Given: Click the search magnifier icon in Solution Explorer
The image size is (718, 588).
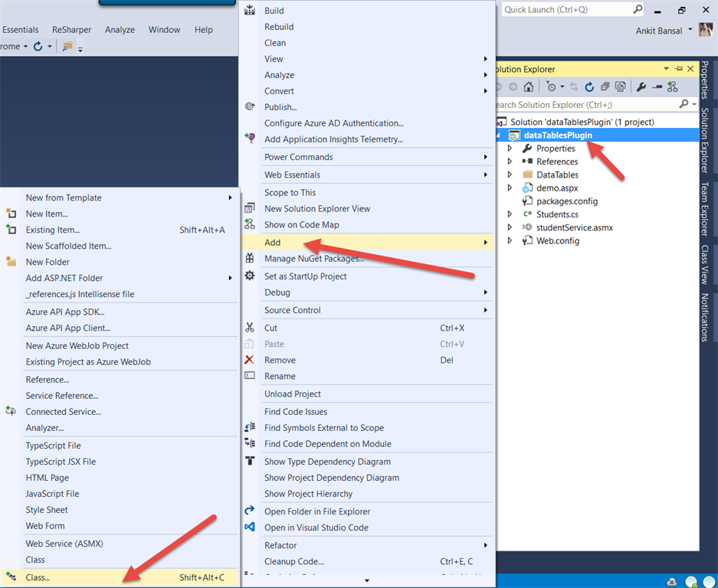Looking at the screenshot, I should coord(684,104).
